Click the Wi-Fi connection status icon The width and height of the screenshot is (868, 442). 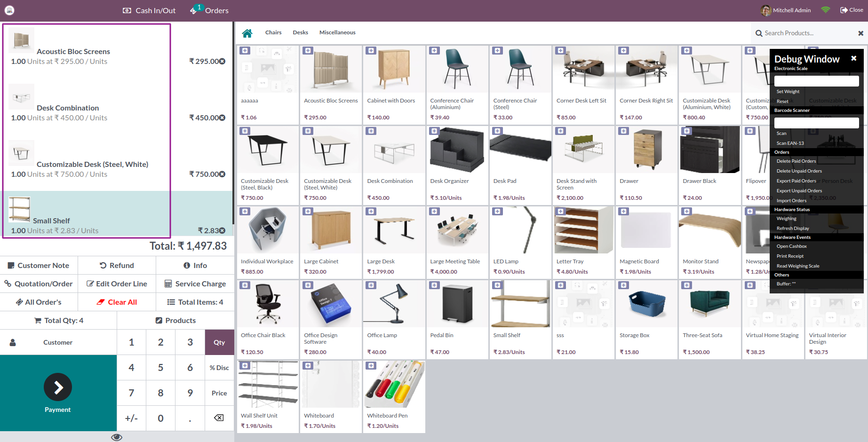pos(825,9)
